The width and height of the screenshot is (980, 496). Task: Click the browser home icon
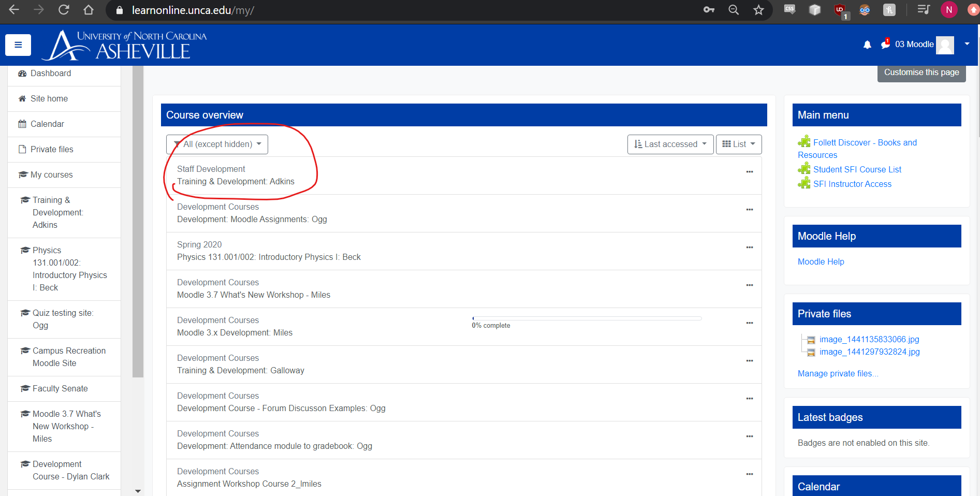[89, 10]
